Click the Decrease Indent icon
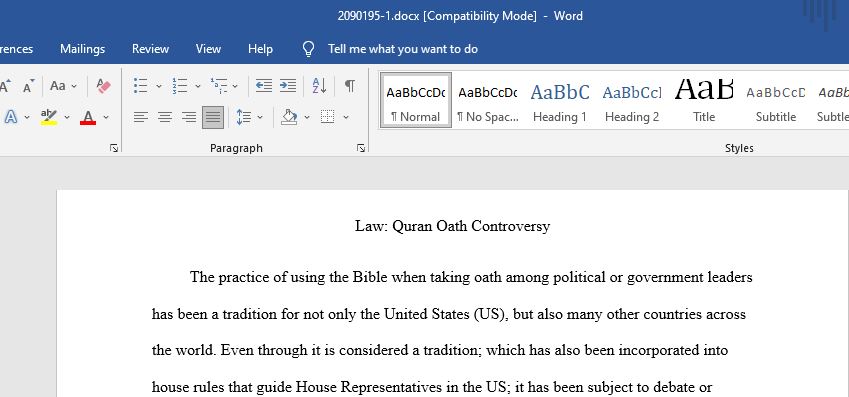The width and height of the screenshot is (849, 397). (x=264, y=86)
